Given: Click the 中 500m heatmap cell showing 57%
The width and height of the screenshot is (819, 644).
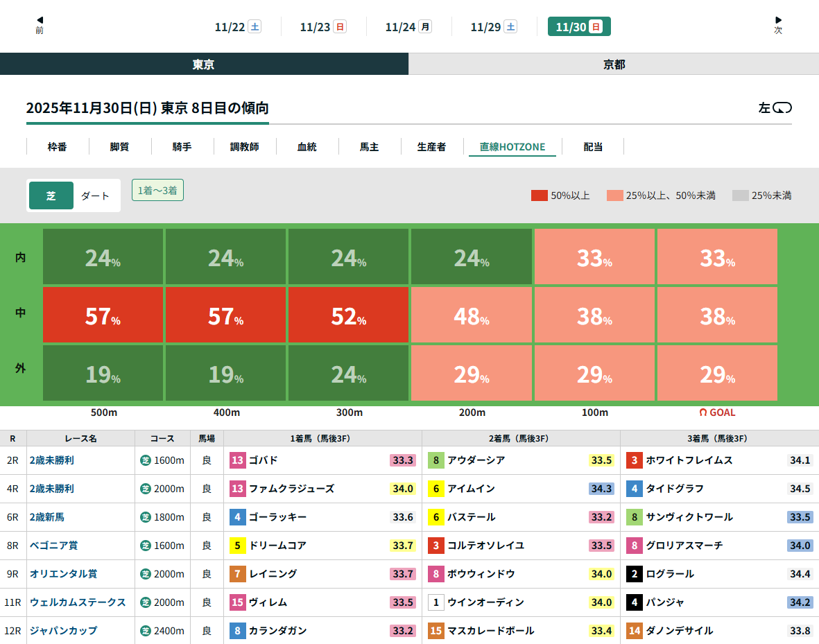Looking at the screenshot, I should click(x=103, y=315).
